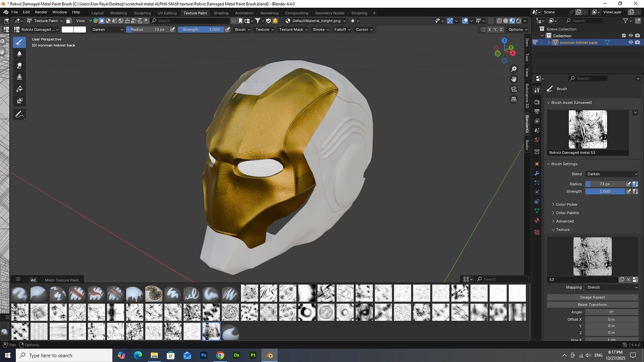This screenshot has height=362, width=644.
Task: Open Photoshop from the Windows taskbar
Action: [x=204, y=355]
